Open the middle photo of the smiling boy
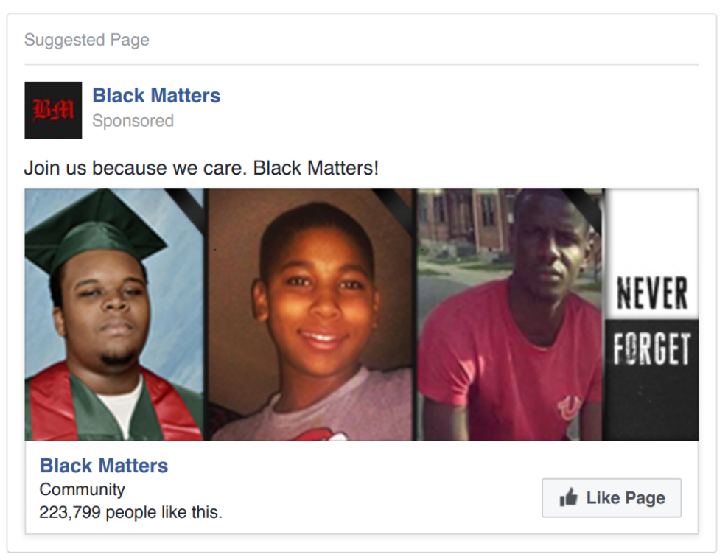The width and height of the screenshot is (728, 560). pyautogui.click(x=309, y=315)
